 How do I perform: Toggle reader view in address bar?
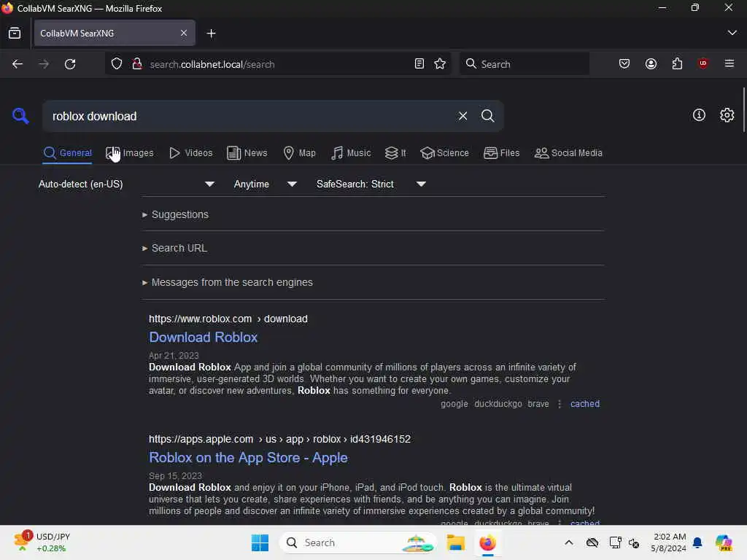tap(419, 64)
